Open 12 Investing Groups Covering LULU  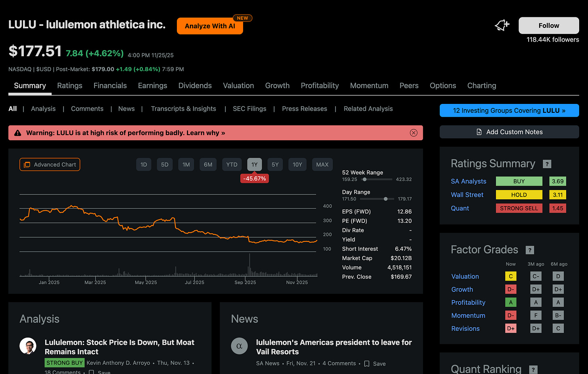[509, 110]
